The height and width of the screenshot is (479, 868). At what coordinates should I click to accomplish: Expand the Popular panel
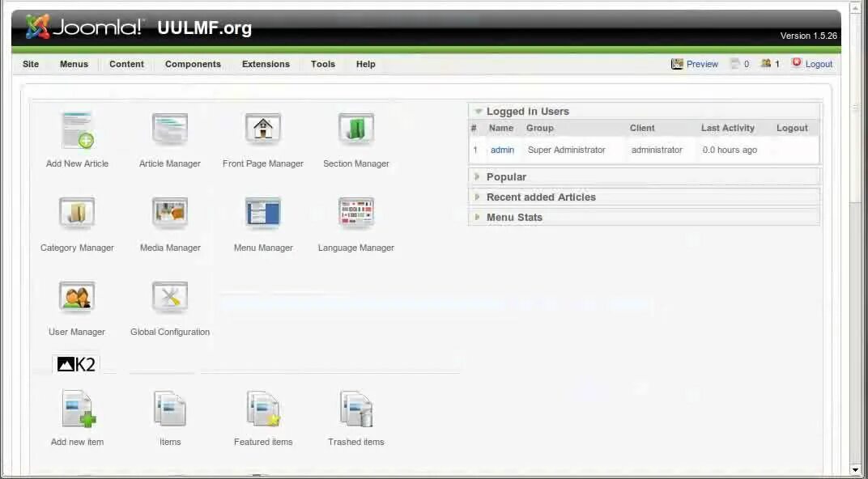pos(644,177)
